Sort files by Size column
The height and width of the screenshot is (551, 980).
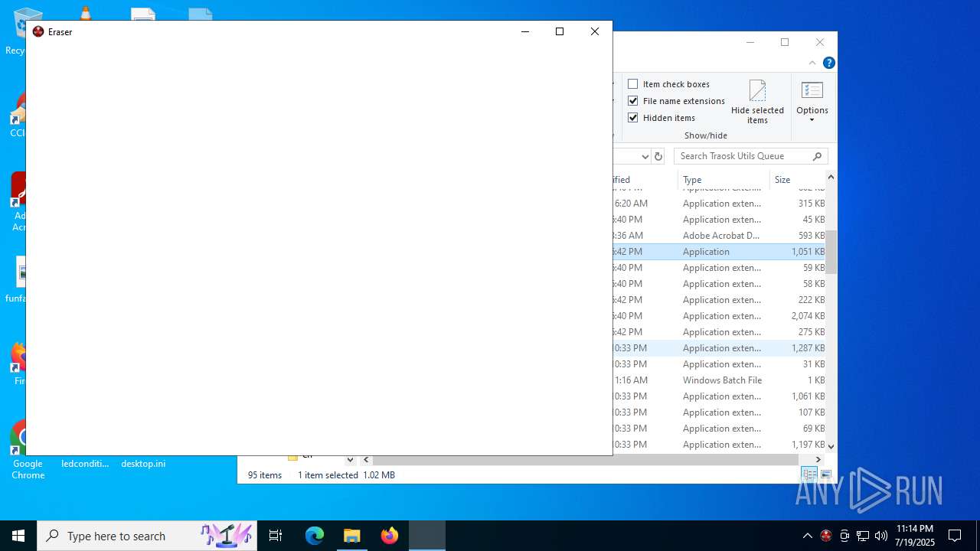(x=796, y=180)
